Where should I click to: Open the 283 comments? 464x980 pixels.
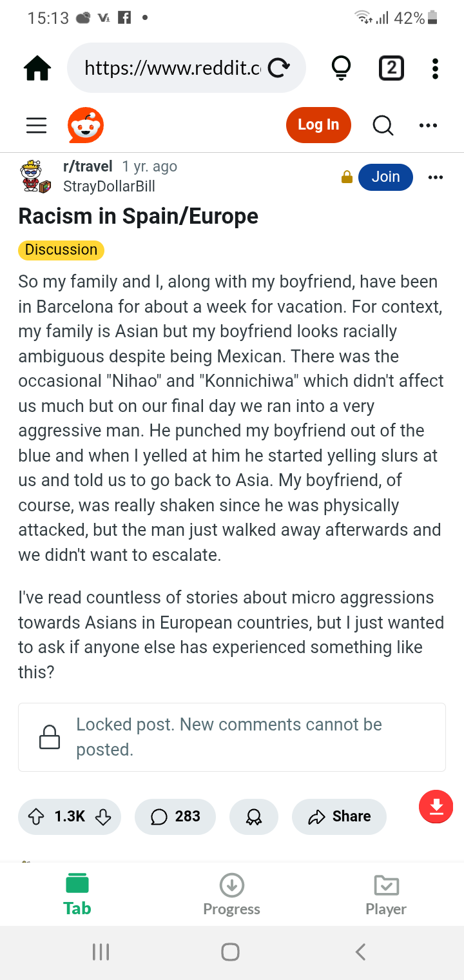click(175, 817)
